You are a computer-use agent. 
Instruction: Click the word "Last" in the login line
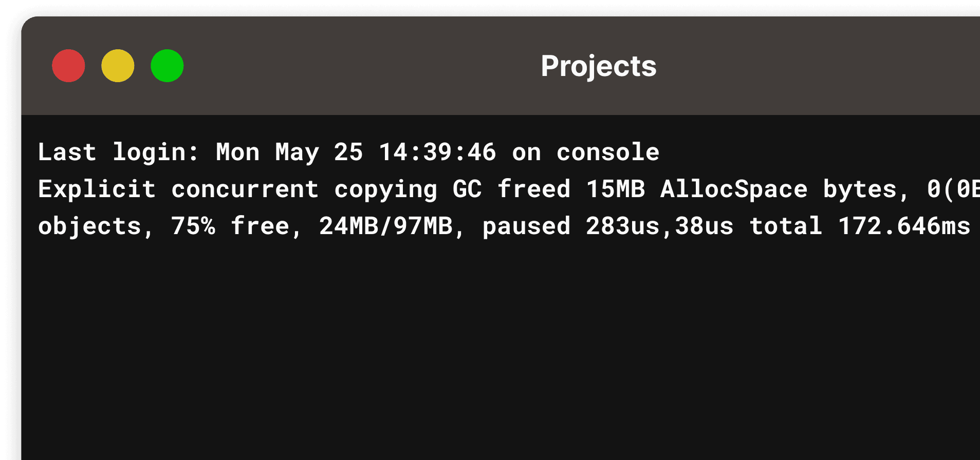[67, 152]
